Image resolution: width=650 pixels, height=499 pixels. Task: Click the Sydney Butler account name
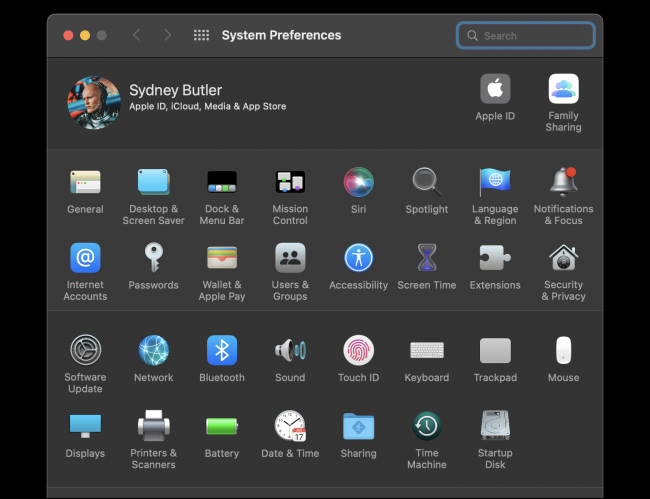pyautogui.click(x=175, y=90)
